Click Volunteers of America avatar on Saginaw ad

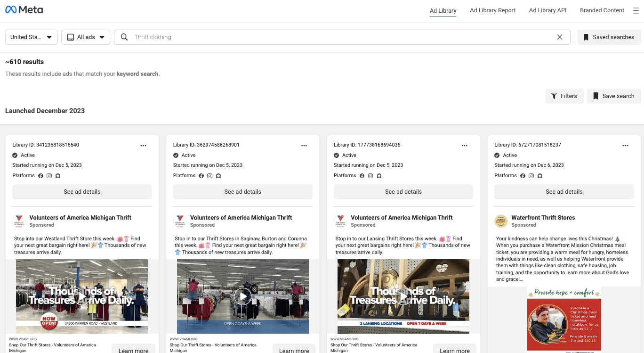click(x=180, y=221)
